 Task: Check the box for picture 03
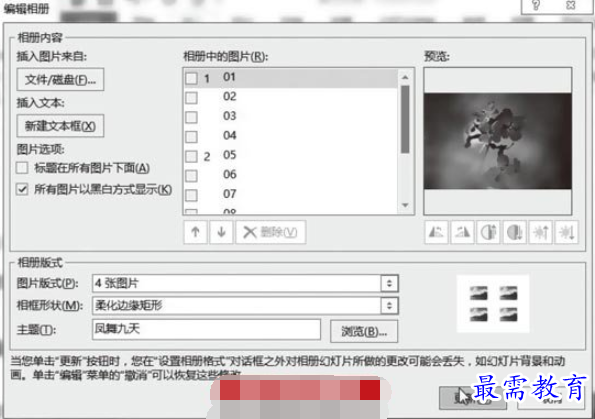(191, 117)
